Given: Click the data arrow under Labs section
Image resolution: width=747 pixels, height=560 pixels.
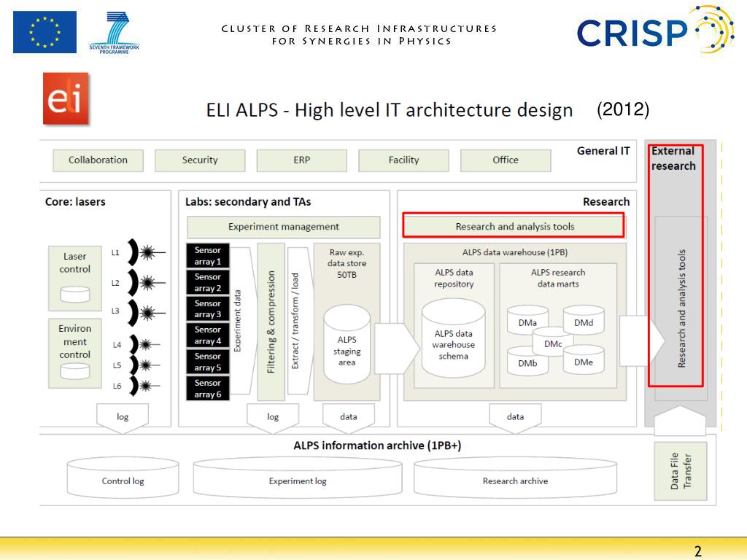Looking at the screenshot, I should pyautogui.click(x=348, y=419).
